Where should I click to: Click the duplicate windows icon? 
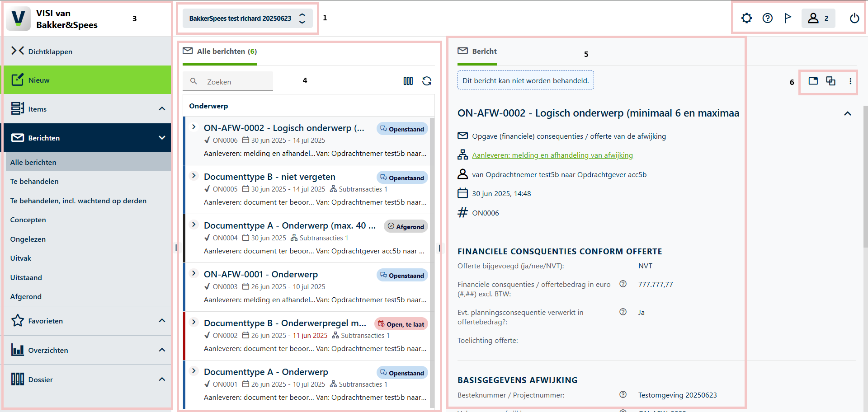pos(831,81)
